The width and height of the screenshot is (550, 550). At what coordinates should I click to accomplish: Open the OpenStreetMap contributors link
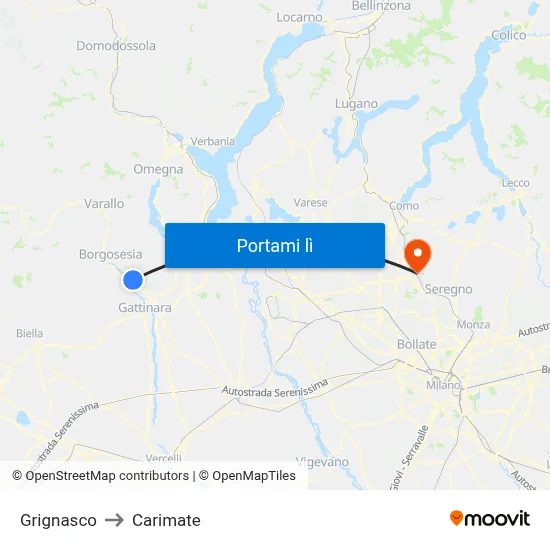coord(100,476)
